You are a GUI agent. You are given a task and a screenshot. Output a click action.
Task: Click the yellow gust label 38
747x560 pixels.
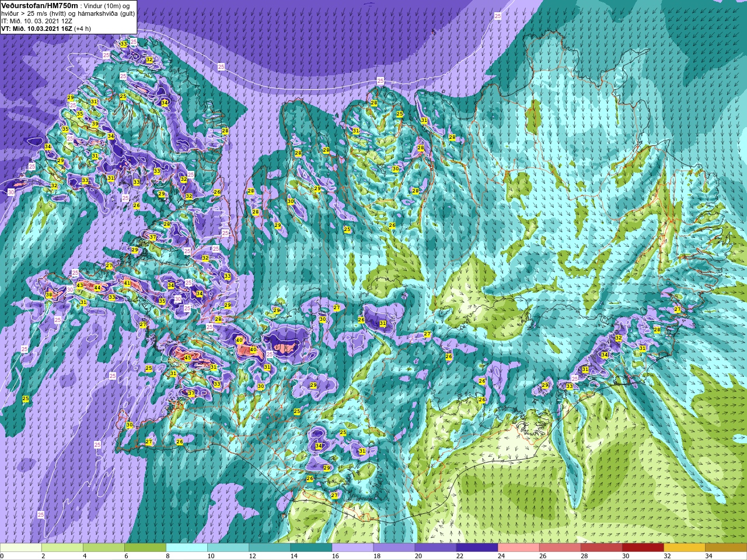49,295
